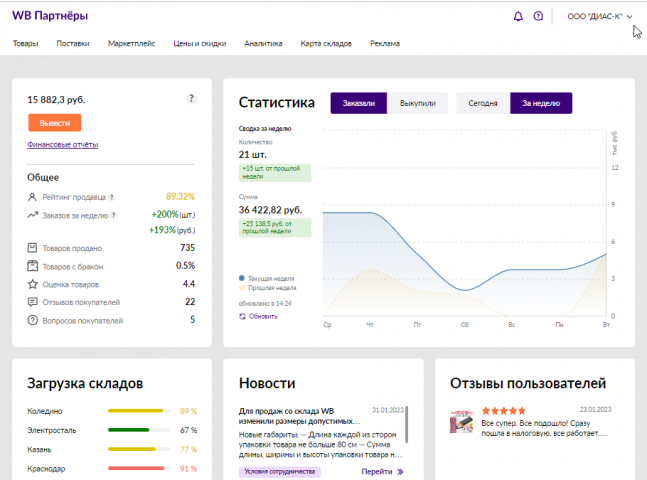Image resolution: width=647 pixels, height=480 pixels.
Task: Click the Отзывов покупателей chat icon
Action: (32, 302)
